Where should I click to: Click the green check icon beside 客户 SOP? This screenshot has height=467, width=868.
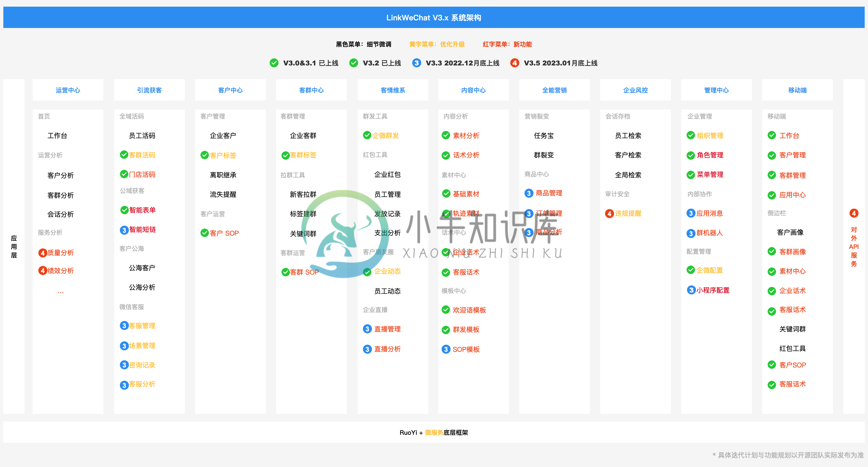[204, 233]
